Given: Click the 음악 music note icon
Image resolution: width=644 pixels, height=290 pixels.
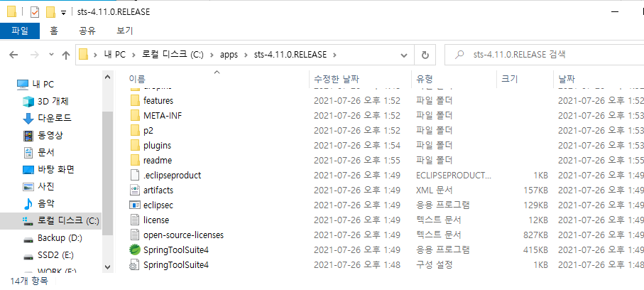Looking at the screenshot, I should pyautogui.click(x=28, y=203).
